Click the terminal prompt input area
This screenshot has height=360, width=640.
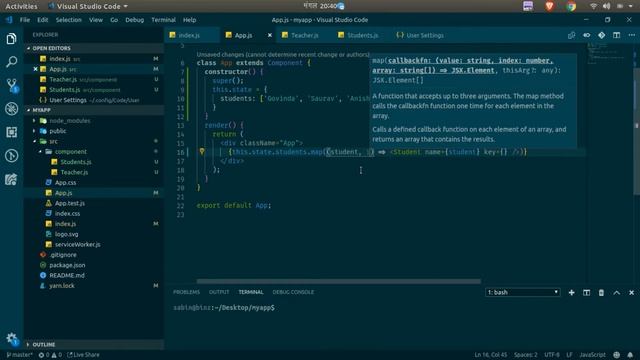(224, 308)
